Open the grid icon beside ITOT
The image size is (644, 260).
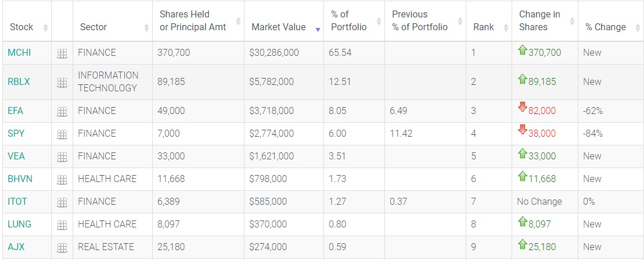(62, 202)
